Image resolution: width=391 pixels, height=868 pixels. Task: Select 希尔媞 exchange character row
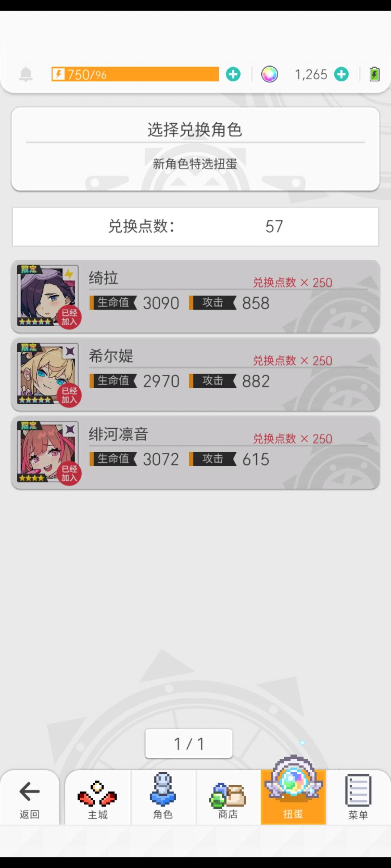pyautogui.click(x=195, y=374)
